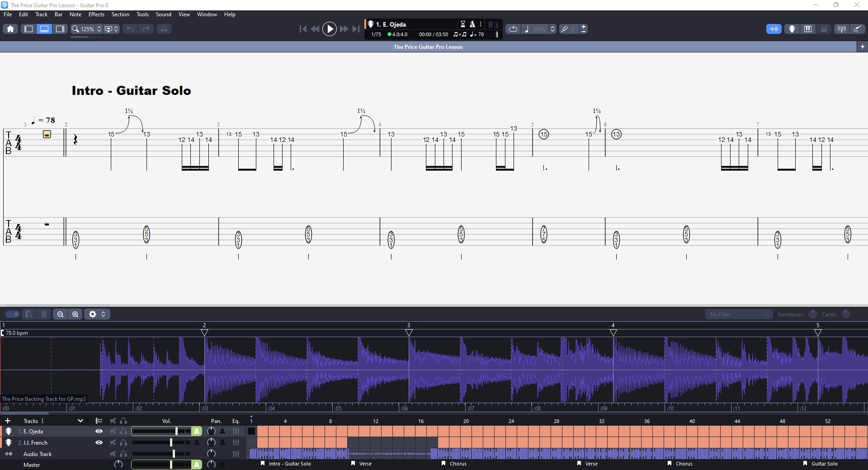868x470 pixels.
Task: Undo the last action
Action: (x=130, y=29)
